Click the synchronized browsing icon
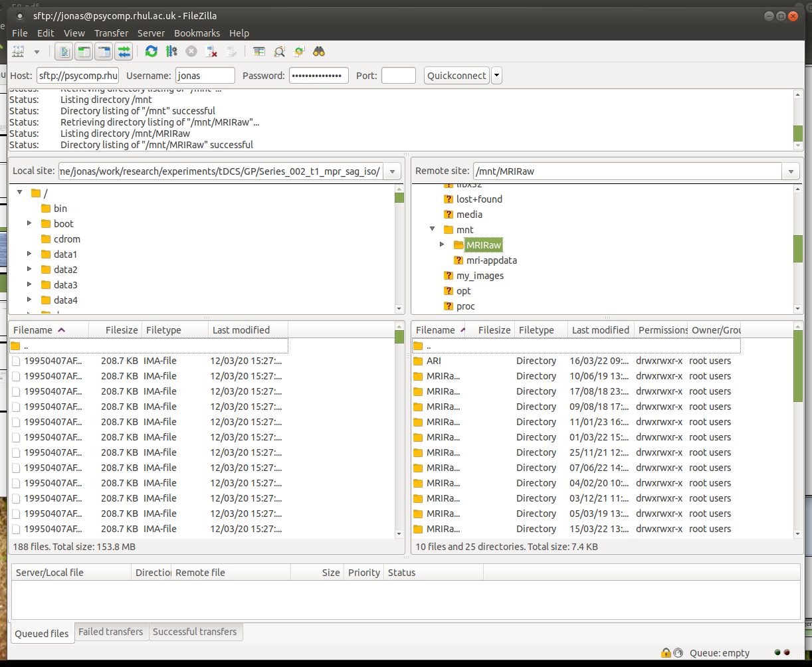 [300, 51]
